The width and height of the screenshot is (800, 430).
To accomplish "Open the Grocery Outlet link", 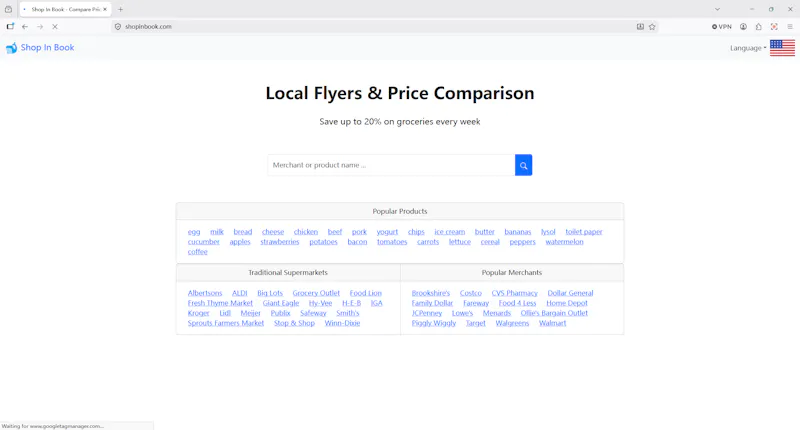I will click(x=316, y=293).
